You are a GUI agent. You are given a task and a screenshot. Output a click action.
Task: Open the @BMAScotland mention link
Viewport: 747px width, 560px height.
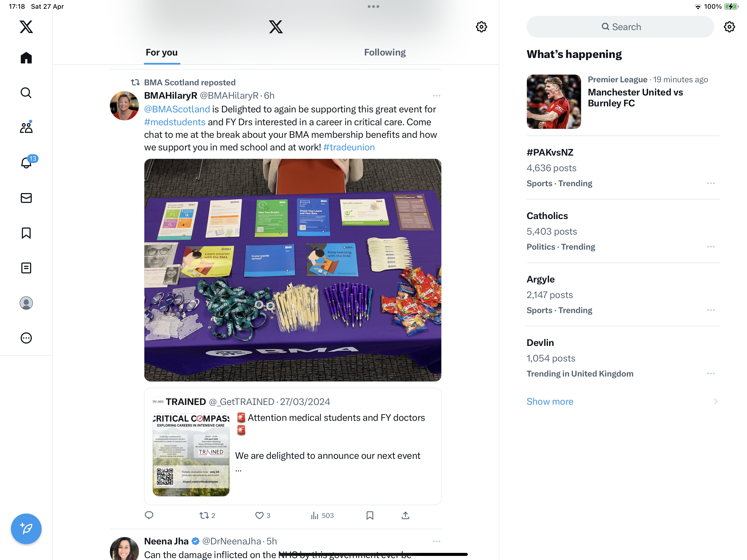click(x=177, y=109)
